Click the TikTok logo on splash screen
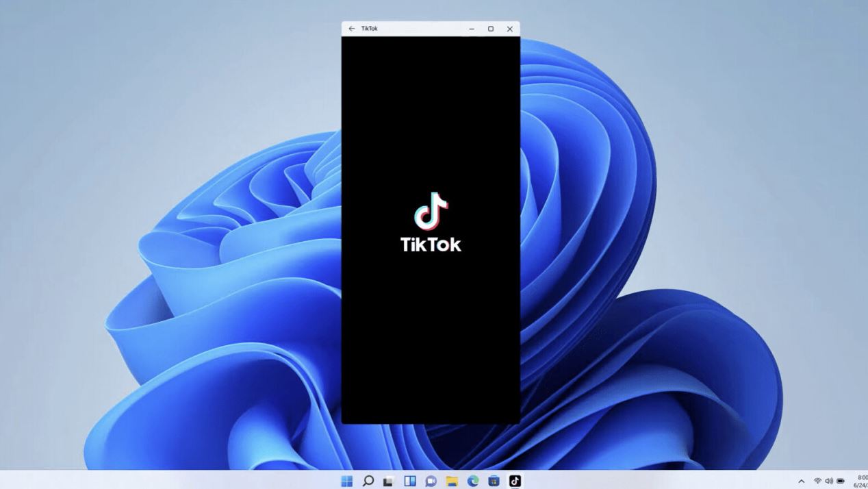This screenshot has height=489, width=868. [431, 222]
